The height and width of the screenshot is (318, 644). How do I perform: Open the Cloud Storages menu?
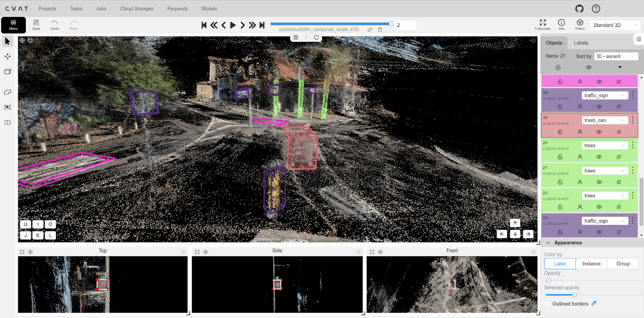pyautogui.click(x=136, y=8)
